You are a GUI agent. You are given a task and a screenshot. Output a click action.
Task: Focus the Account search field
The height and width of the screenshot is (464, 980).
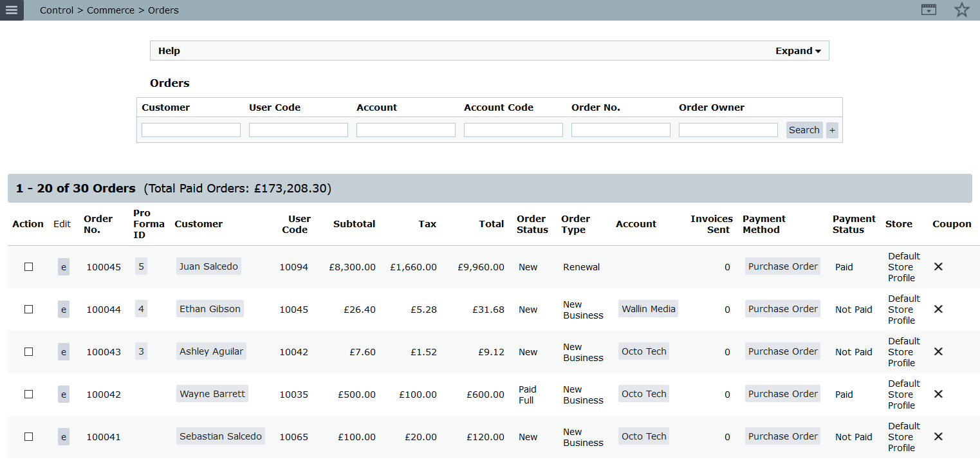click(406, 130)
